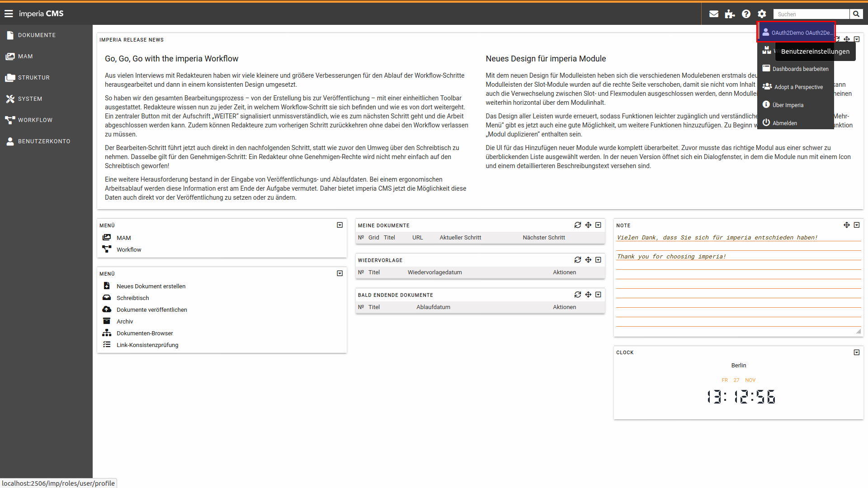This screenshot has width=868, height=488.
Task: Choose Dashboards bearbeiten from the gear menu
Action: pyautogui.click(x=796, y=69)
